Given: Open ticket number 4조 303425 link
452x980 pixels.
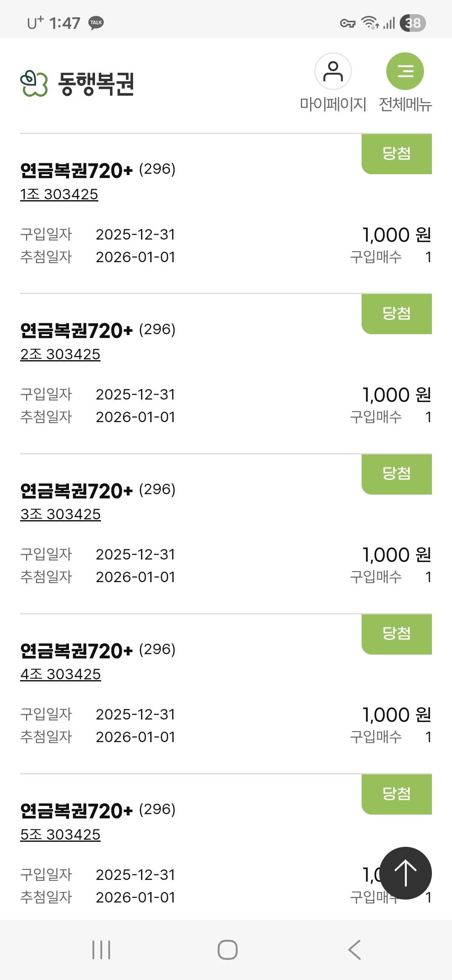Looking at the screenshot, I should (61, 674).
